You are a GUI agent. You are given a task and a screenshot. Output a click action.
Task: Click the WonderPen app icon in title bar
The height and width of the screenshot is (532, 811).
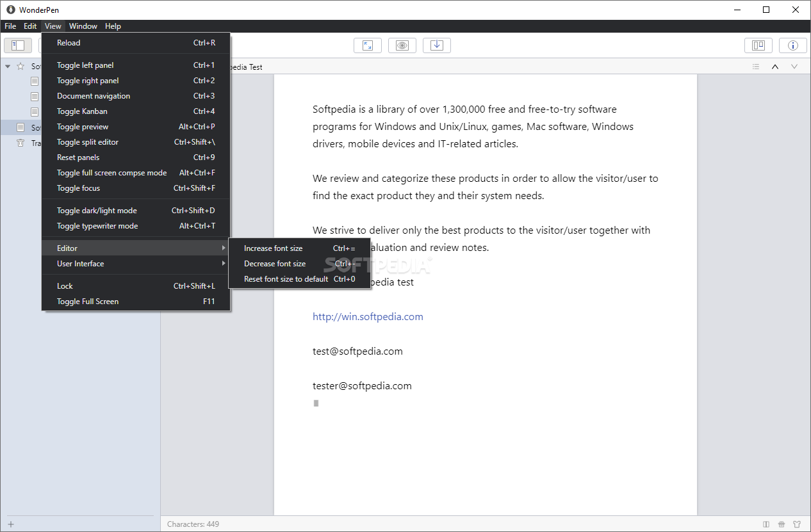tap(10, 10)
